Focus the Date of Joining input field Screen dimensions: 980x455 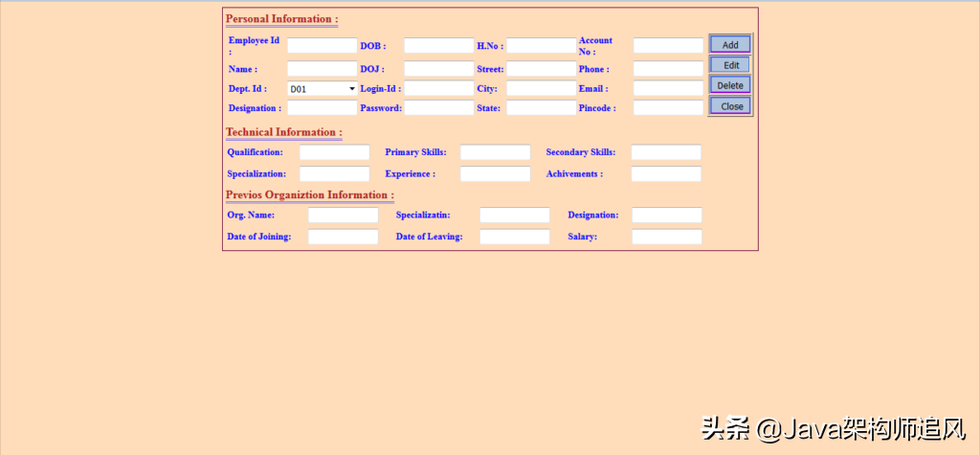click(344, 237)
